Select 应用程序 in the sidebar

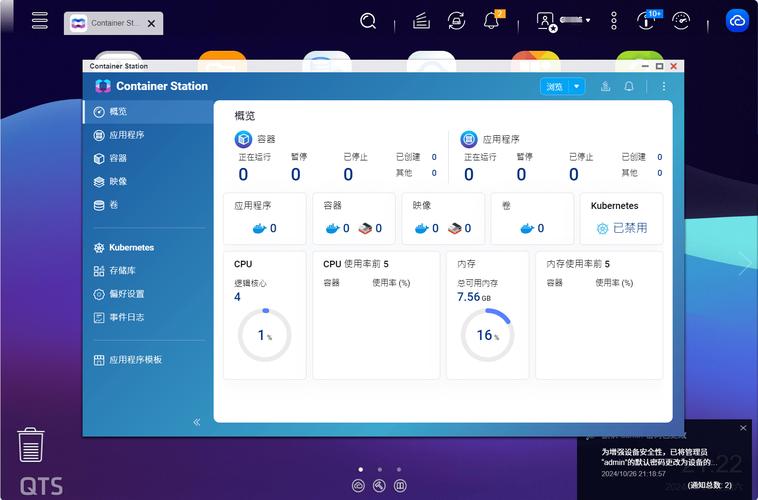coord(148,135)
